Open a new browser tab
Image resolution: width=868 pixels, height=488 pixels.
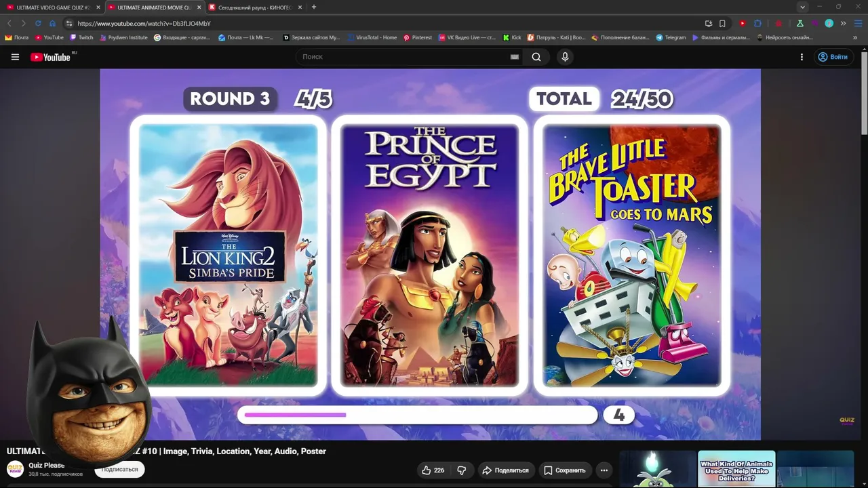click(x=314, y=7)
